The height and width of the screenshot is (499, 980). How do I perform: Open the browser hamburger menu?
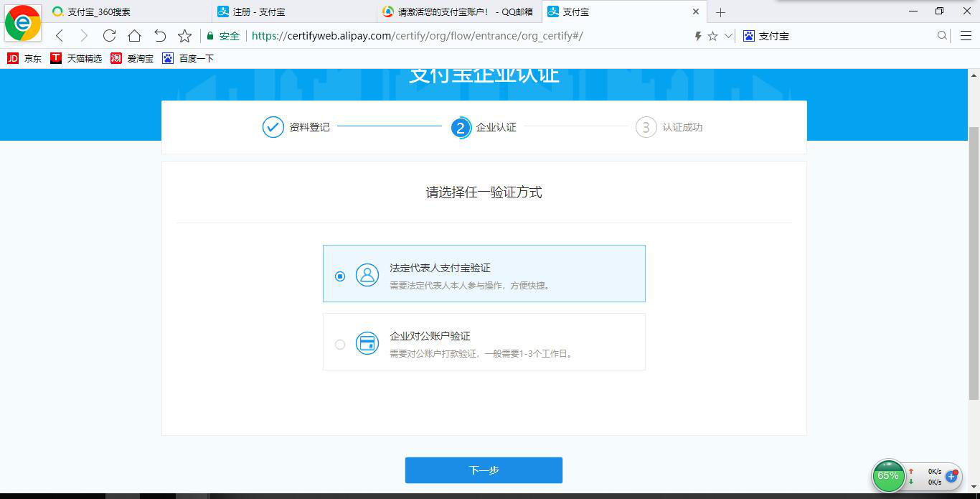click(x=966, y=36)
